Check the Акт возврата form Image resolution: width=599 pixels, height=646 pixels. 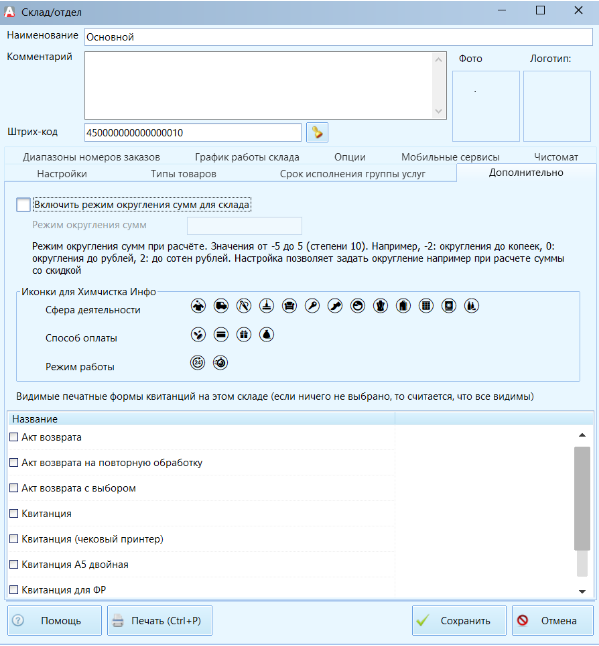[x=14, y=437]
